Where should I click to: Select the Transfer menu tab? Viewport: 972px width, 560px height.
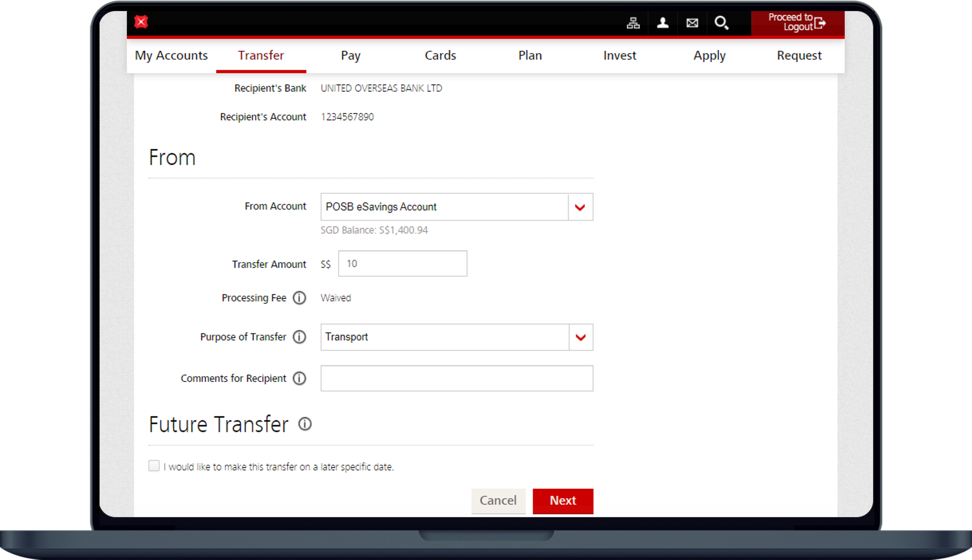tap(261, 55)
